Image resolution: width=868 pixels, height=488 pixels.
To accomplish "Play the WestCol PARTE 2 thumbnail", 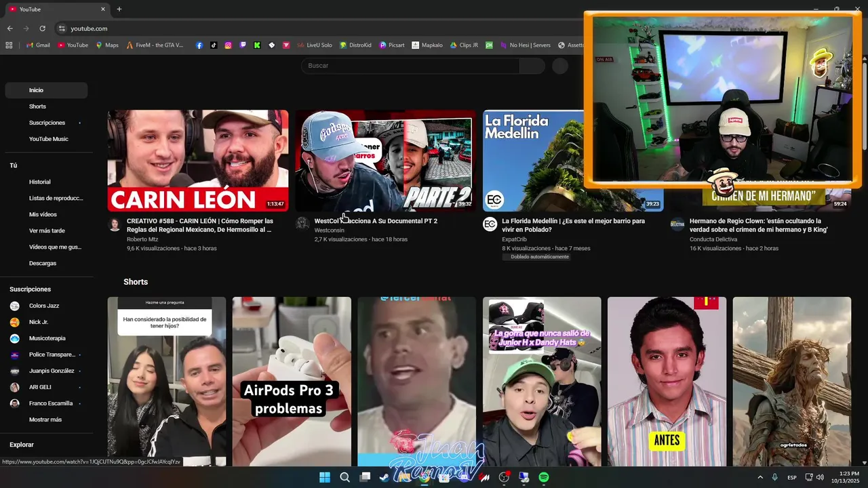I will (x=385, y=161).
